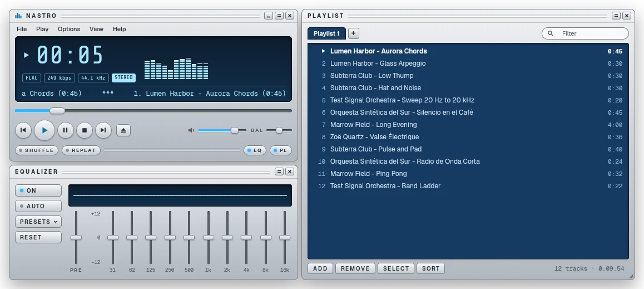Viewport: 644px width, 289px height.
Task: Click the Nastro app logo icon
Action: 18,16
